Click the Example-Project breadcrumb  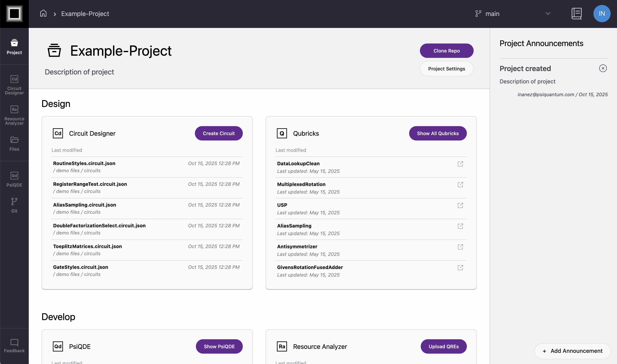85,14
